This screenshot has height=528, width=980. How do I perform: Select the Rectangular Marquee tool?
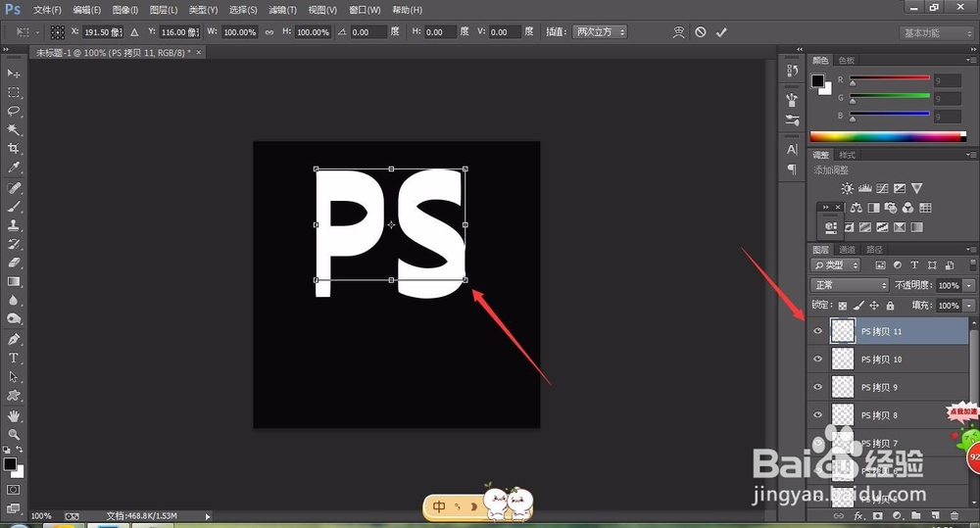coord(13,92)
